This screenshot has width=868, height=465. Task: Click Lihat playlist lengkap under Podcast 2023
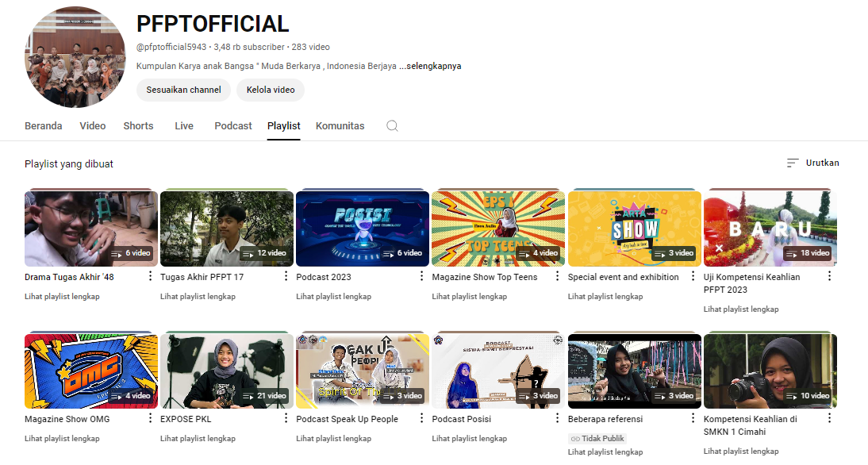[333, 296]
